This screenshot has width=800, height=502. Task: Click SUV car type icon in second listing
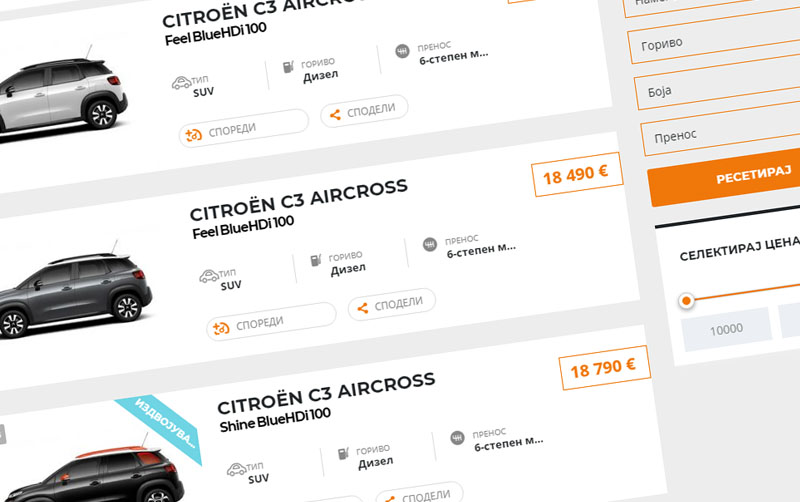(209, 276)
